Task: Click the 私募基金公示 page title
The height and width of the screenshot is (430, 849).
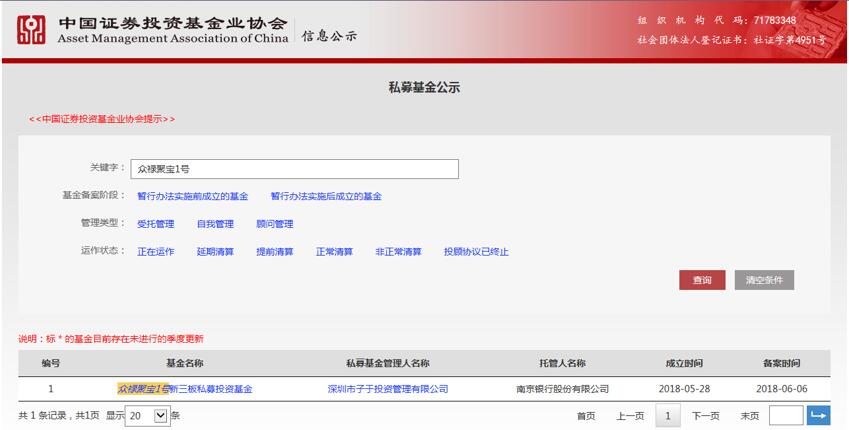Action: tap(424, 88)
